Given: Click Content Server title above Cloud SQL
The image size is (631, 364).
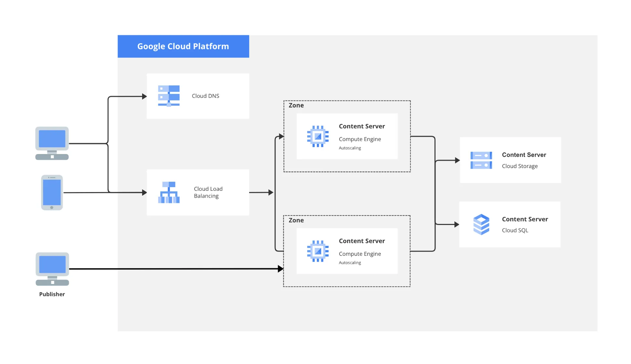Looking at the screenshot, I should point(525,219).
